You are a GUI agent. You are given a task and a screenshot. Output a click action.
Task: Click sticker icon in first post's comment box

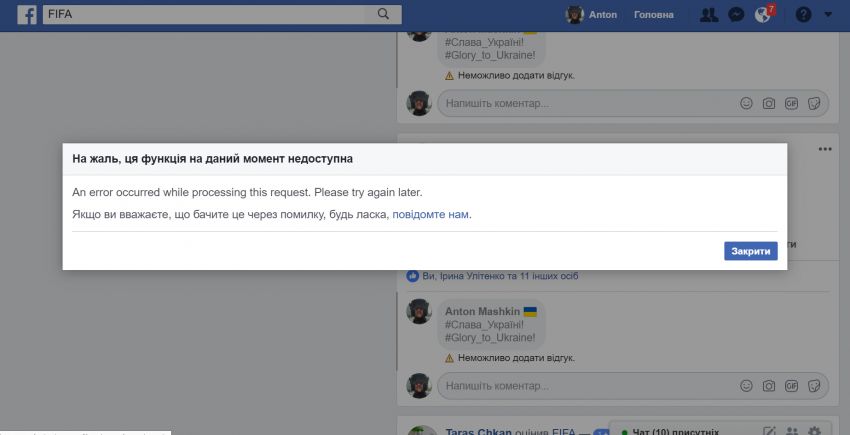(x=814, y=103)
